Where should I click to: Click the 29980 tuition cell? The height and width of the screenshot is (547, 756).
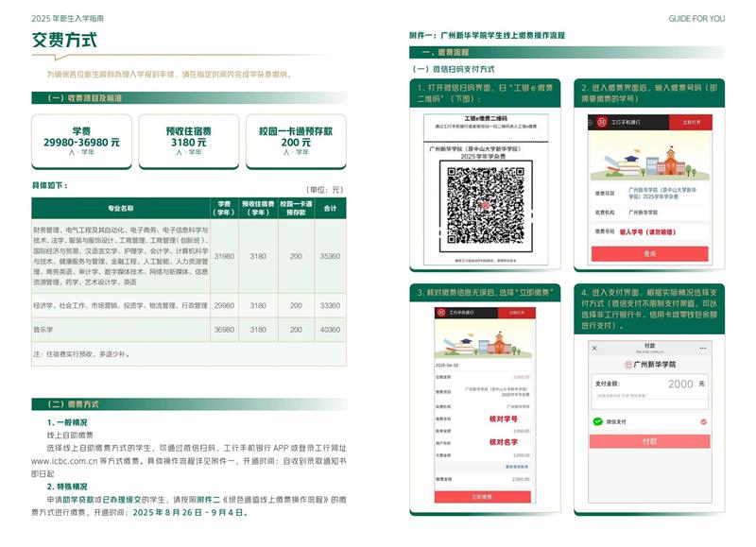click(x=224, y=305)
